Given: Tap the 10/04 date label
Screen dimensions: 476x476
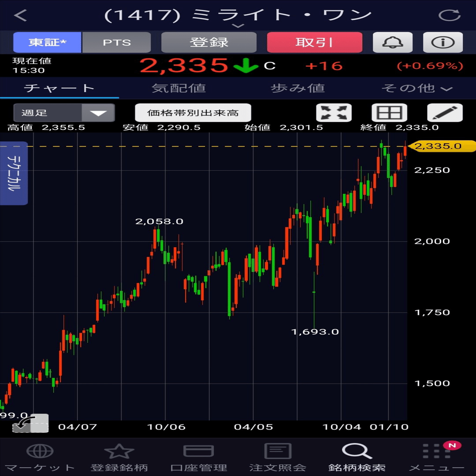Looking at the screenshot, I should coord(342,427).
